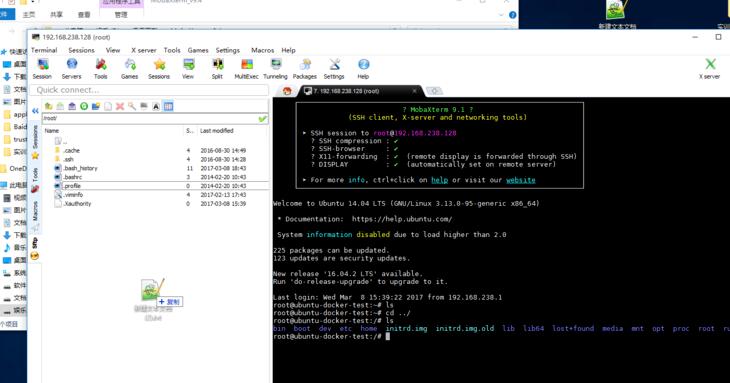Click the download file icon in SFTP toolbar
The image size is (730, 383).
pyautogui.click(x=60, y=107)
